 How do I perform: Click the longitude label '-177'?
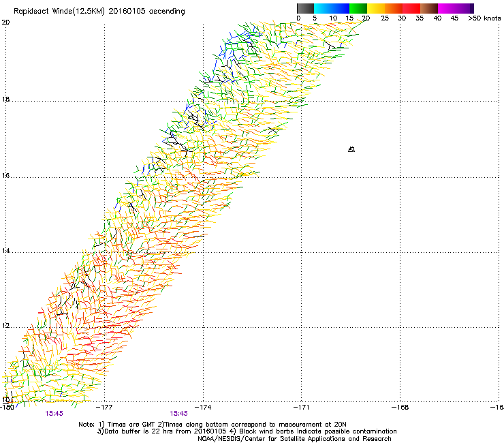[x=104, y=408]
